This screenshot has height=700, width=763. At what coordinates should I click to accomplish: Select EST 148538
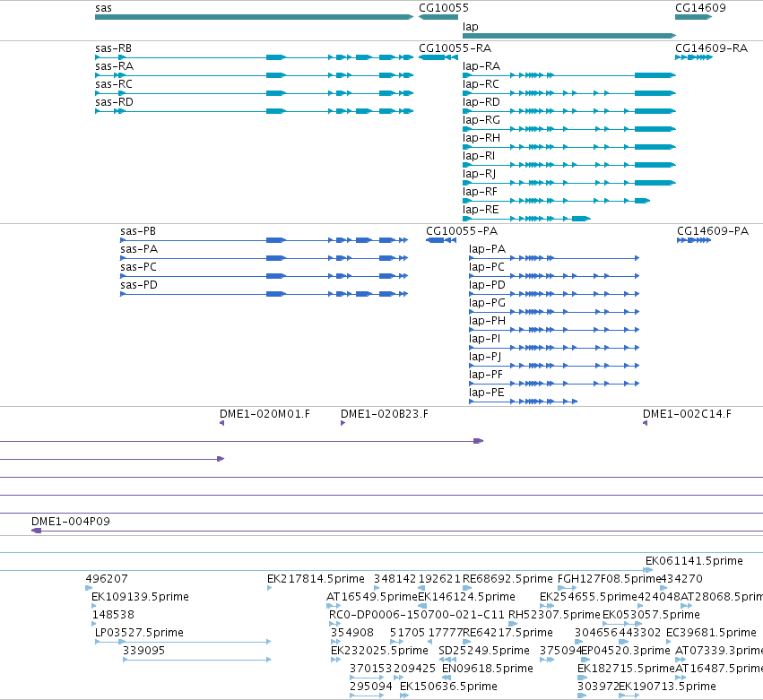(113, 615)
